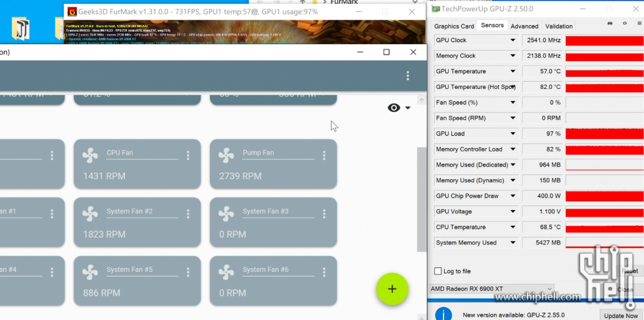Open the AMD Radeon RX 6900 XT selector
This screenshot has width=644, height=320.
(x=491, y=289)
